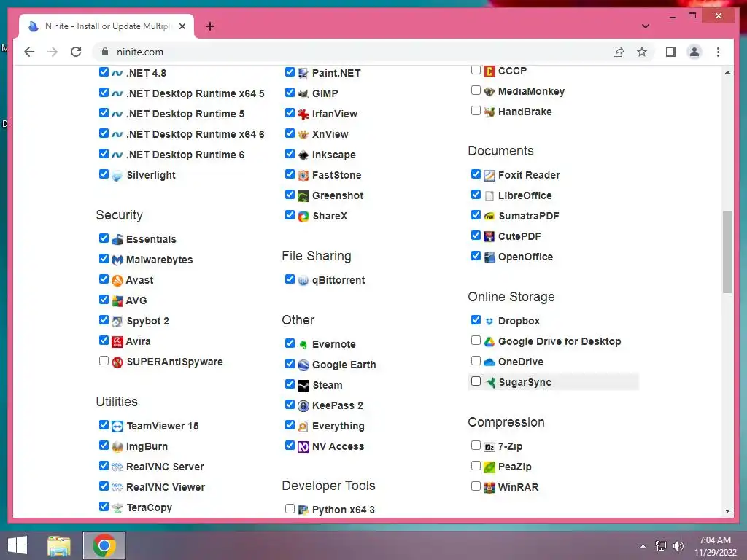Check the SugarSync checkbox
The image size is (747, 560).
476,381
